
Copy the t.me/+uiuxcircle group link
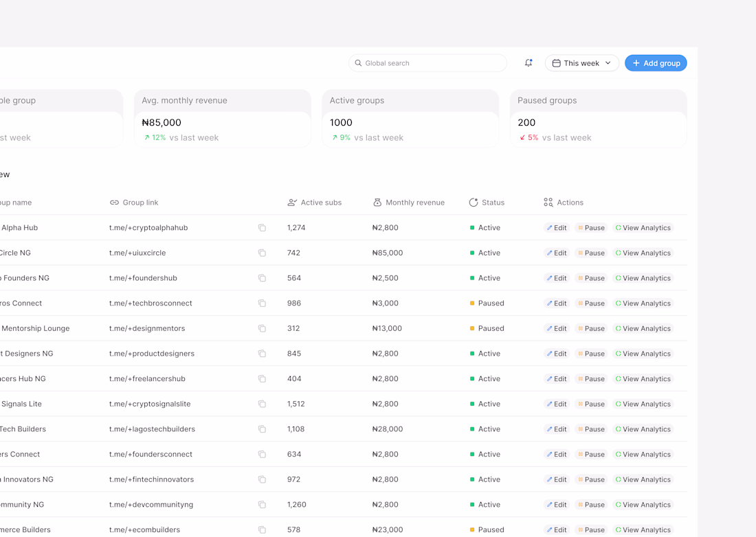coord(262,253)
